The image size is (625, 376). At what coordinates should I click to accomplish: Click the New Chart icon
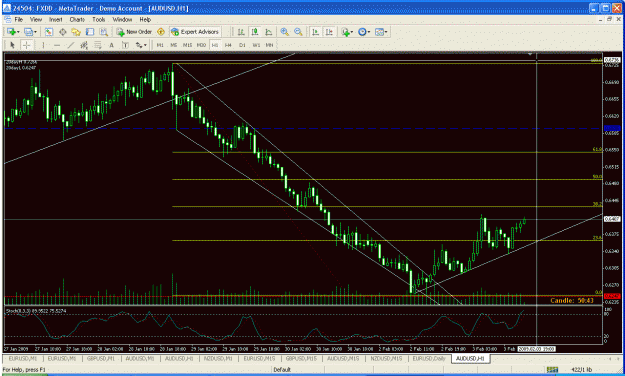tap(11, 32)
